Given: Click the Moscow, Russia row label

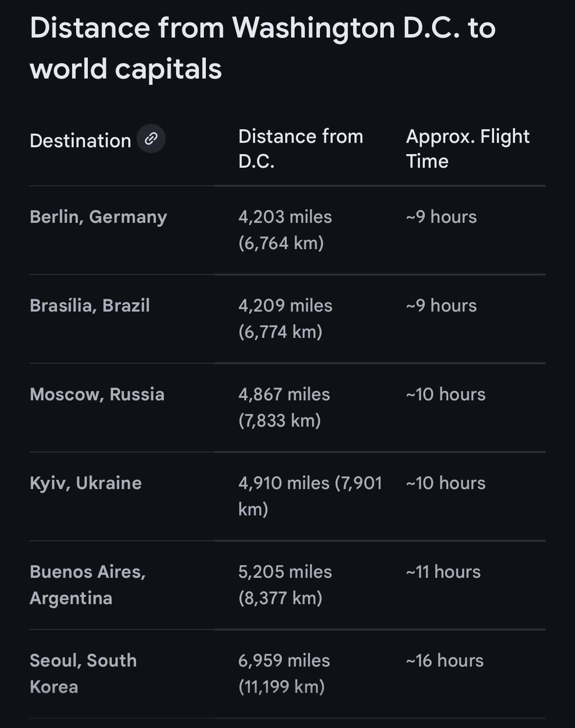Looking at the screenshot, I should 97,394.
